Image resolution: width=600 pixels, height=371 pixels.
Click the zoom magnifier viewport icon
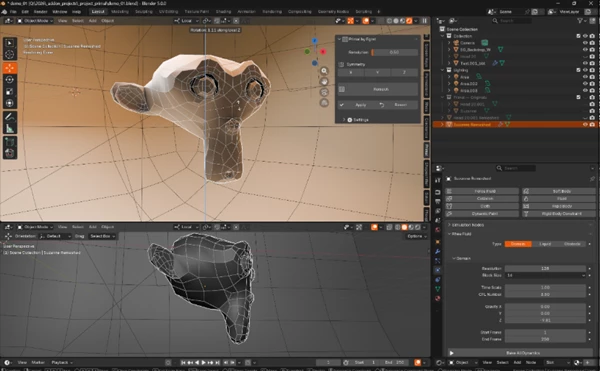coord(324,71)
